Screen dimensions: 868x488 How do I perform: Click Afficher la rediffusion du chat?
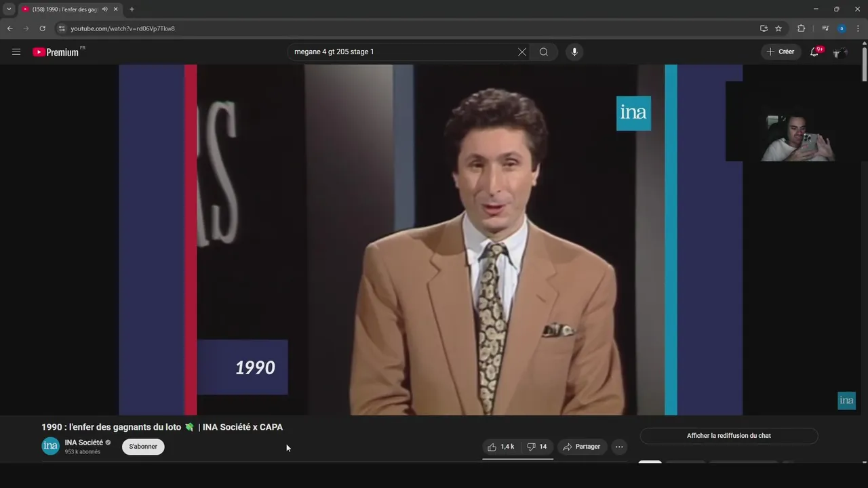[x=729, y=436]
